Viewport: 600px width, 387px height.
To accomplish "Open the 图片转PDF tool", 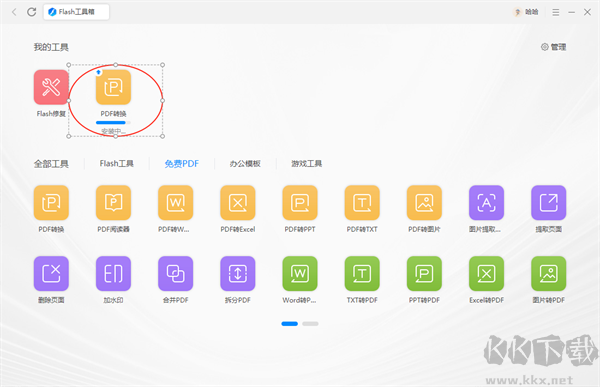I will tap(549, 274).
